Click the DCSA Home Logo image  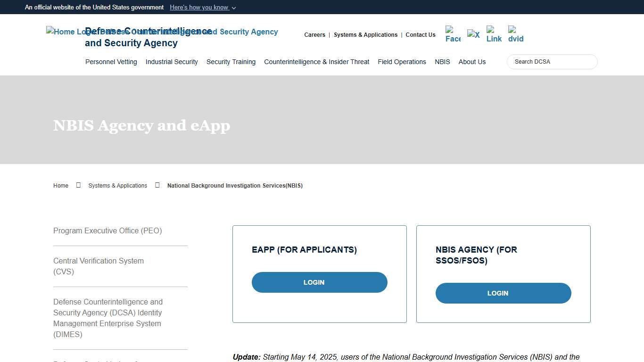pos(65,32)
